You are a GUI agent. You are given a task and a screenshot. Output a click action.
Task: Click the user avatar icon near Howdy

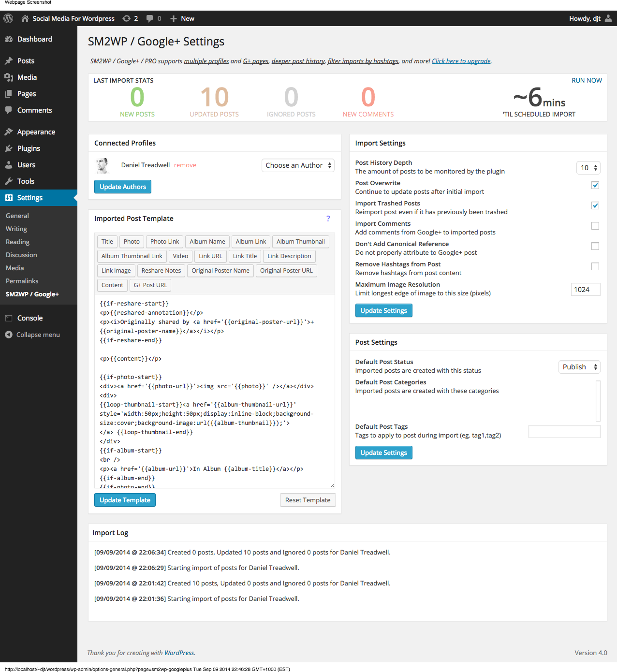click(608, 18)
